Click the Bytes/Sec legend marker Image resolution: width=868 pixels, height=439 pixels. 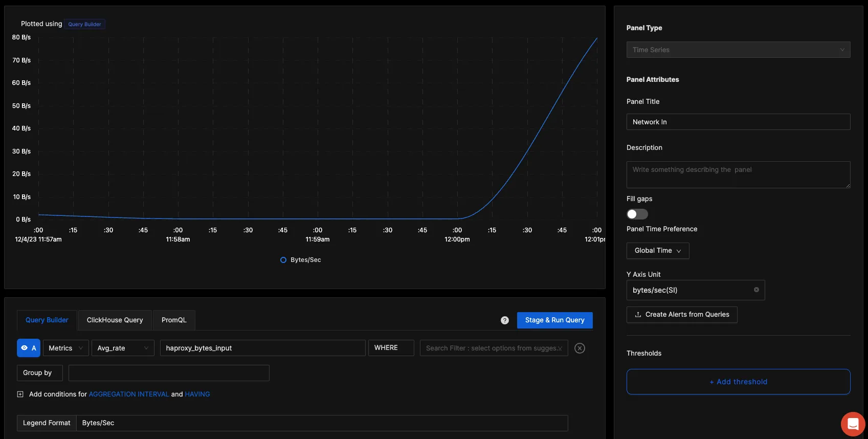click(283, 260)
